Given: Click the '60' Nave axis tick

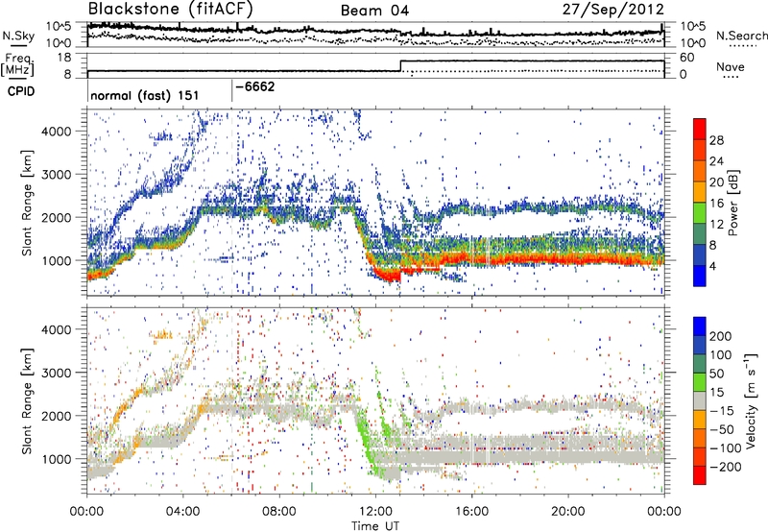Looking at the screenshot, I should (686, 58).
